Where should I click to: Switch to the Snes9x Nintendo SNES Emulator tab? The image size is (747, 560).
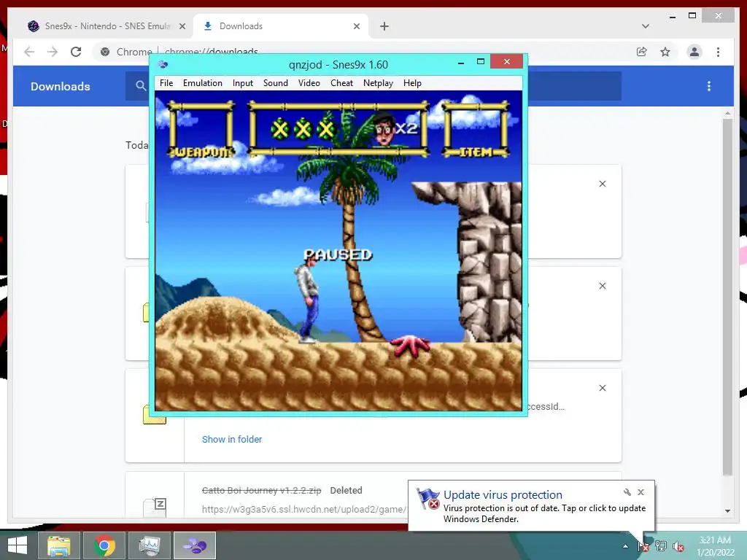tap(108, 26)
